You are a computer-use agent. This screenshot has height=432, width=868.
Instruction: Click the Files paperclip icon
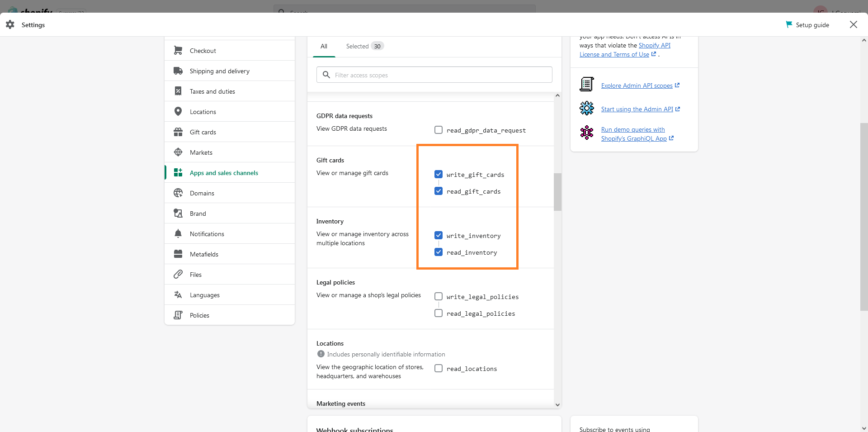pos(178,275)
